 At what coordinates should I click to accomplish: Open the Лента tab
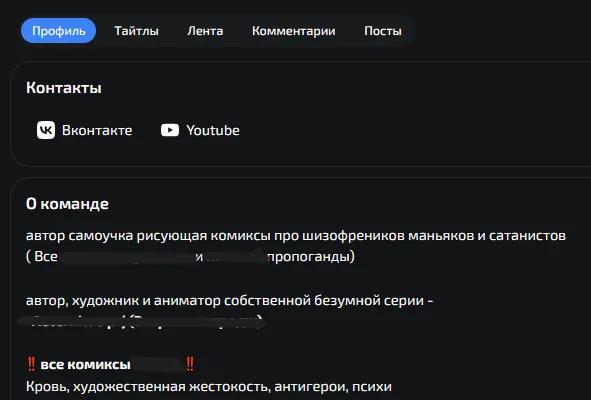click(205, 31)
